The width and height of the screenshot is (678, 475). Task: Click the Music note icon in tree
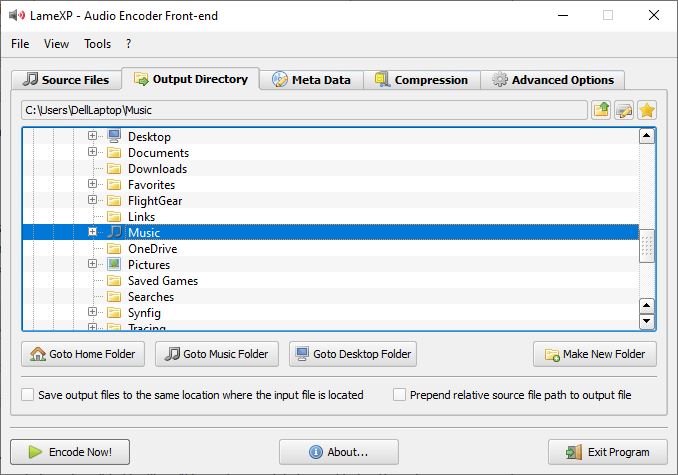click(114, 232)
